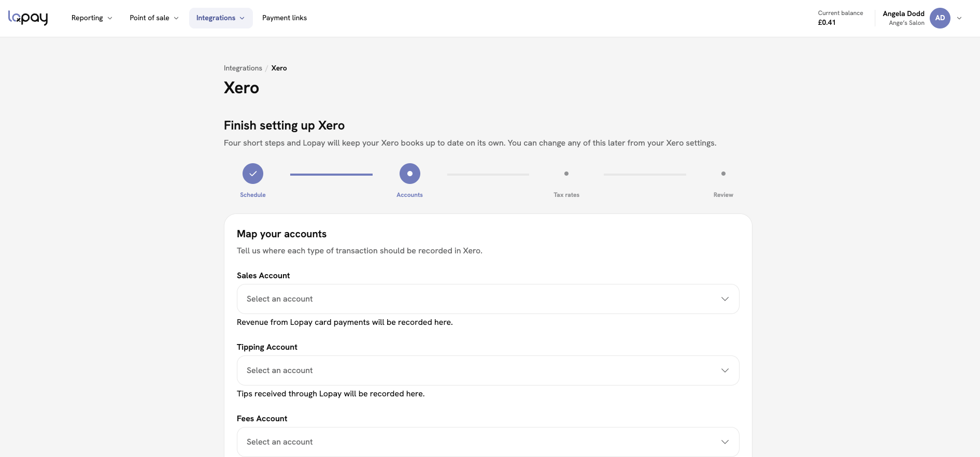The image size is (980, 457).
Task: Open the Reporting menu
Action: [92, 18]
